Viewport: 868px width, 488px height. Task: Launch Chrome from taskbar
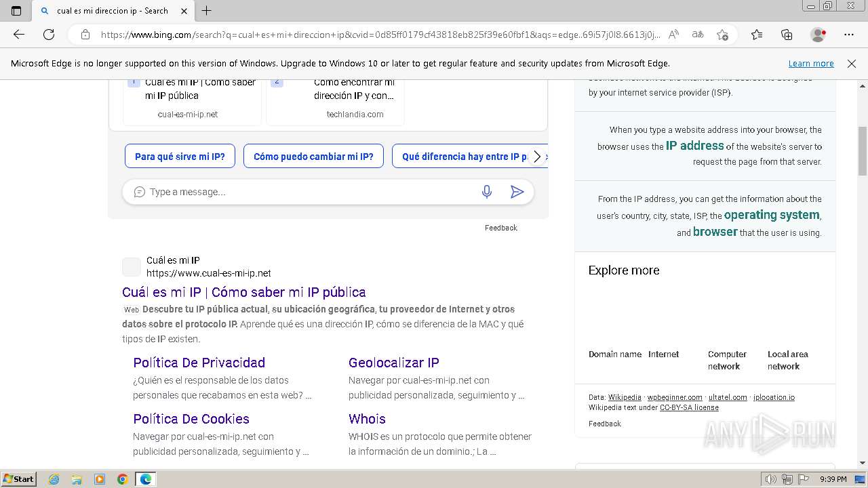click(123, 479)
